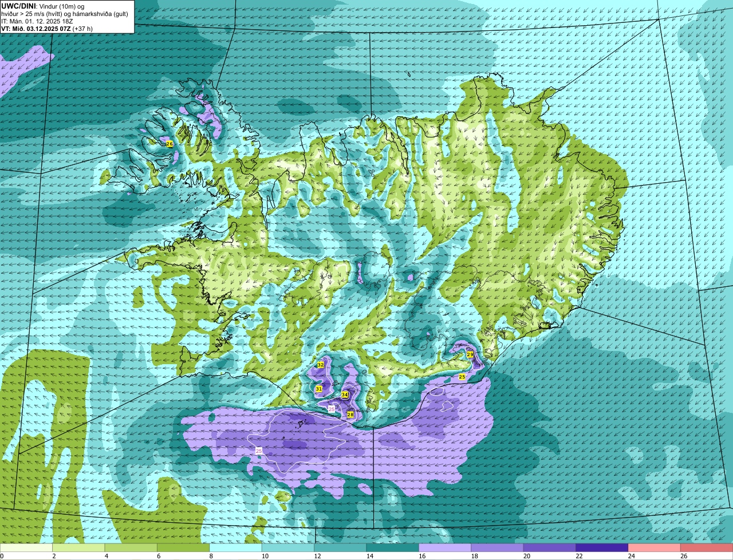Click the 14–16 m/s dark teal legend swatch
The width and height of the screenshot is (733, 560).
tap(393, 548)
